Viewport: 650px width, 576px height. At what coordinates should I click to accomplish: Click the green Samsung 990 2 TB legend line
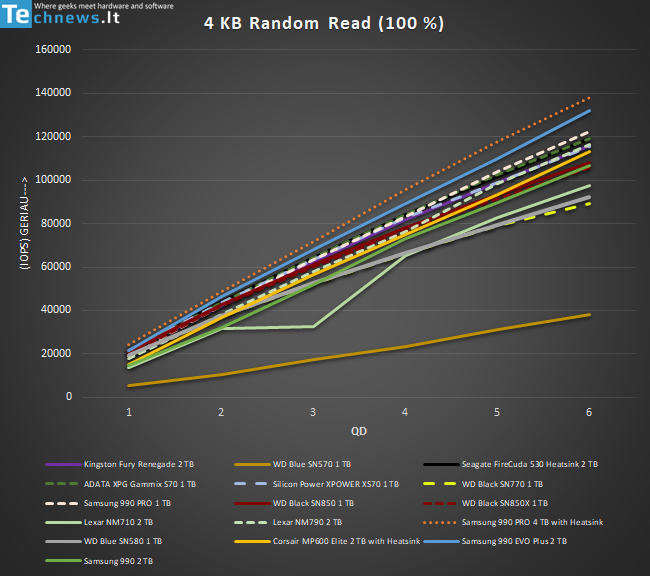63,561
